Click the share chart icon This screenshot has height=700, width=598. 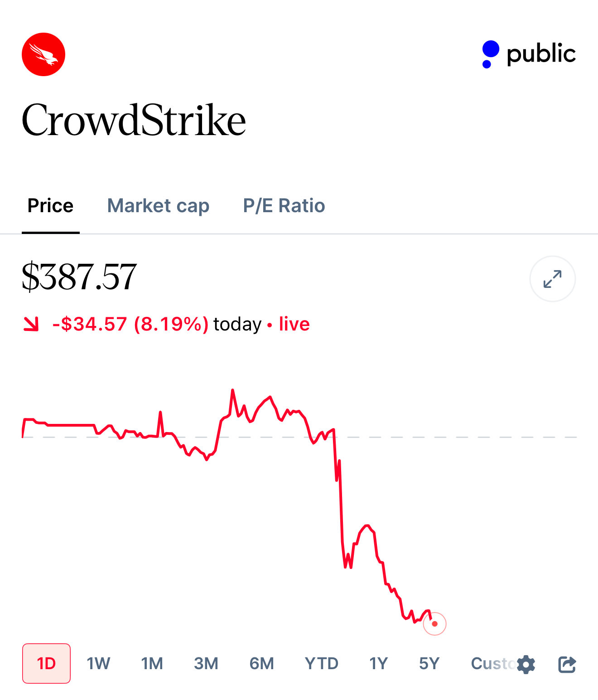[567, 664]
